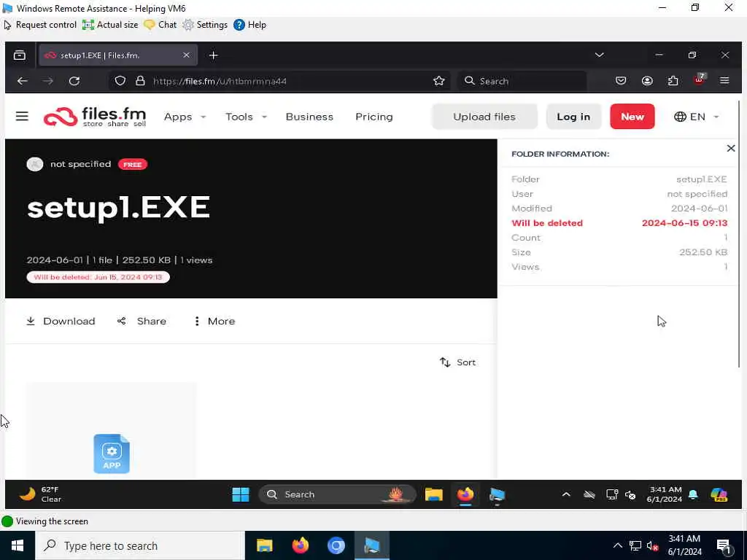Open Firefox application hamburger menu
The image size is (747, 560).
click(x=724, y=81)
